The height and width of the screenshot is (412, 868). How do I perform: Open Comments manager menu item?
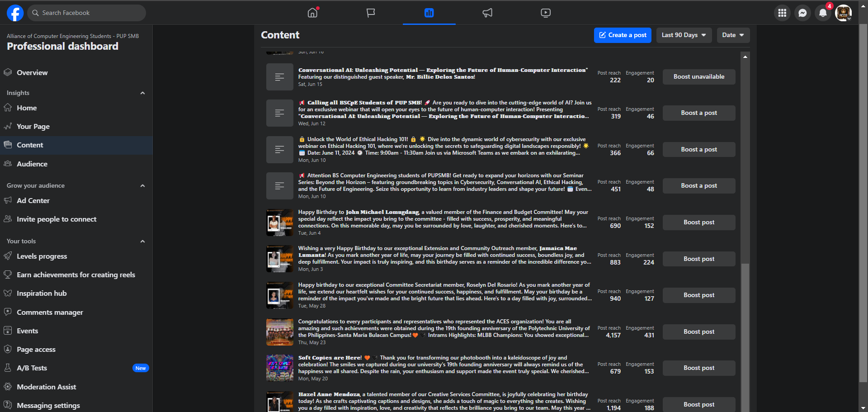pyautogui.click(x=76, y=312)
